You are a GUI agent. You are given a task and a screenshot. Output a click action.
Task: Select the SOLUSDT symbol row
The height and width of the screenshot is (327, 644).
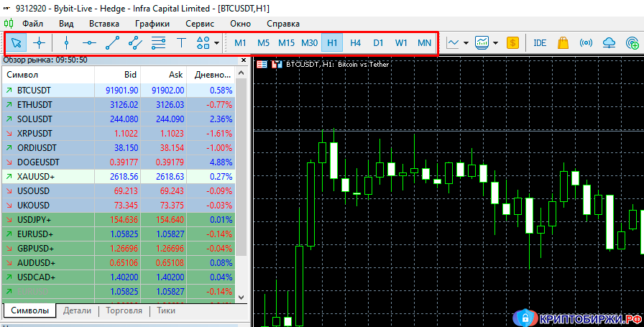click(119, 119)
